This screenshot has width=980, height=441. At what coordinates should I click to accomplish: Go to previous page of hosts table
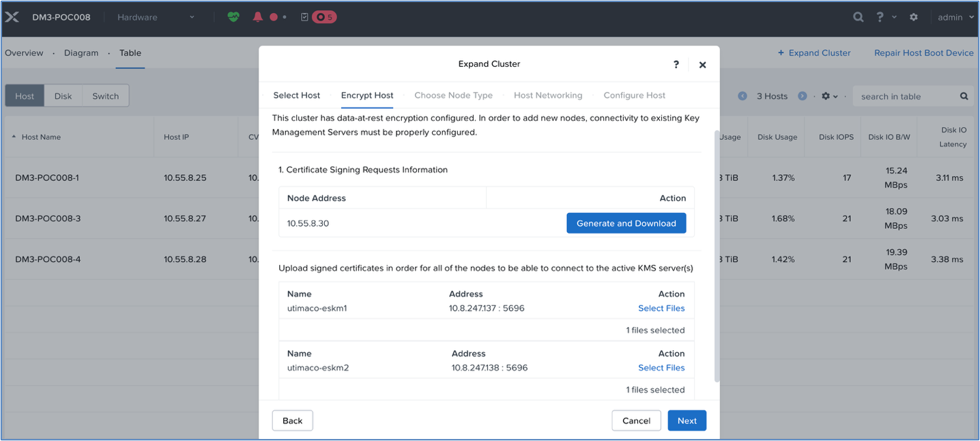click(743, 96)
